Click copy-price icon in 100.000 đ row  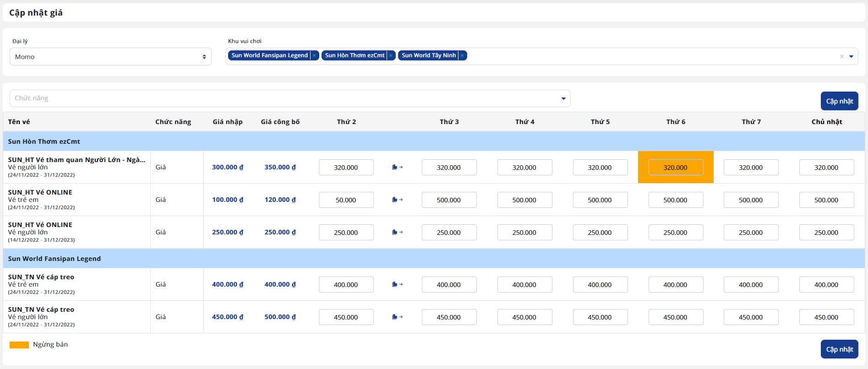point(397,200)
